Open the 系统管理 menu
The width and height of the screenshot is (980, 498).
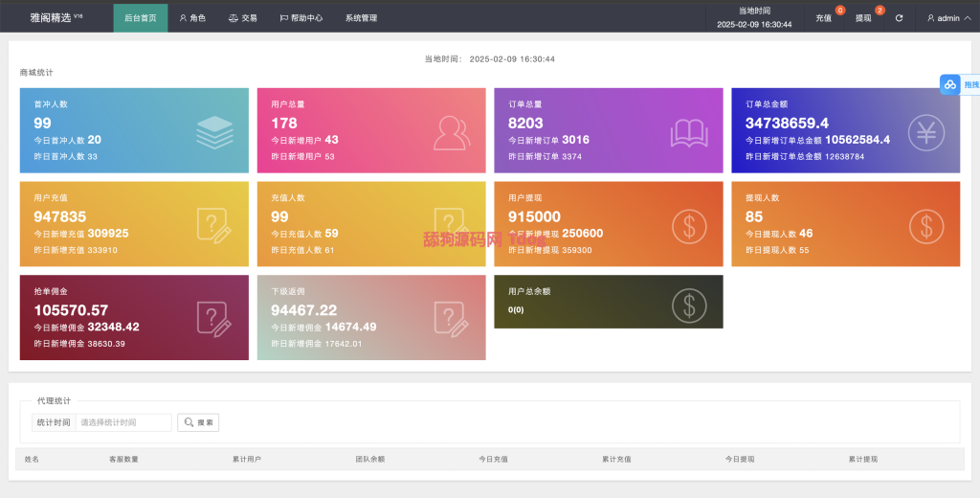[x=361, y=18]
